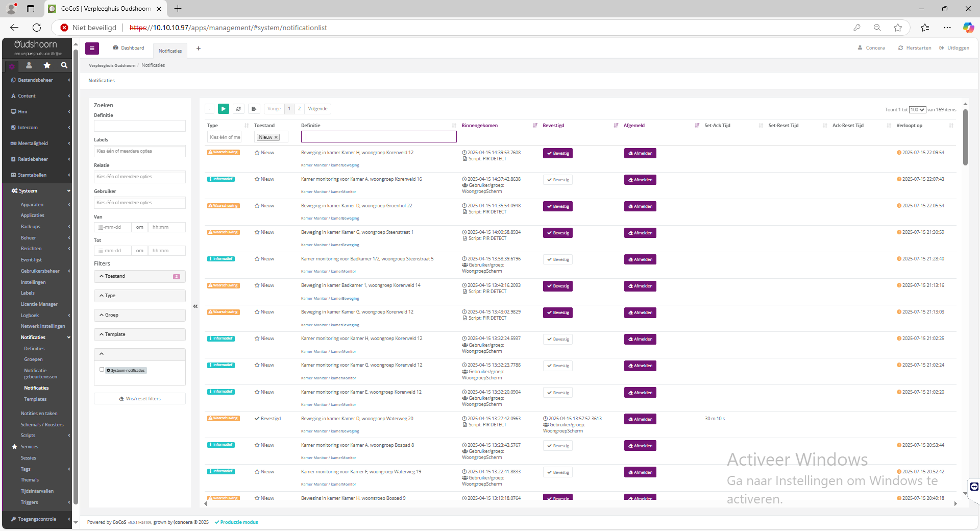Viewport: 980px width, 531px height.
Task: Open the sidebar search magnifier icon
Action: pos(64,65)
